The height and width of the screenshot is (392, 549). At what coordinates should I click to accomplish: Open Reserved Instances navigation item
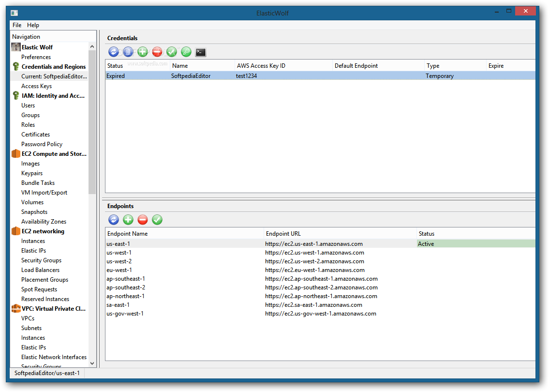tap(45, 299)
